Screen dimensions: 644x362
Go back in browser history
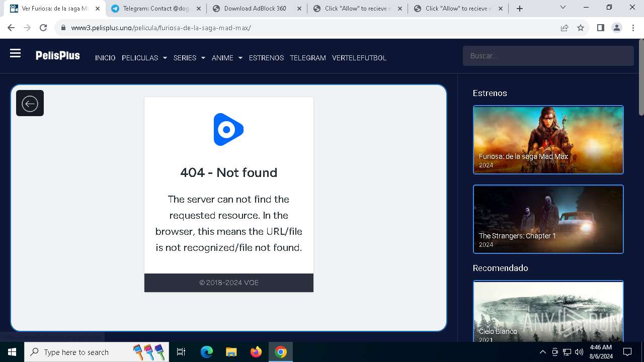tap(11, 28)
